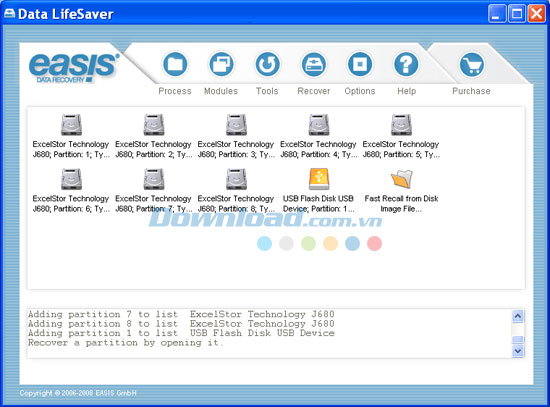Image resolution: width=550 pixels, height=407 pixels.
Task: Select ExcelStor J680 Partition 8 drive icon
Action: tap(236, 179)
